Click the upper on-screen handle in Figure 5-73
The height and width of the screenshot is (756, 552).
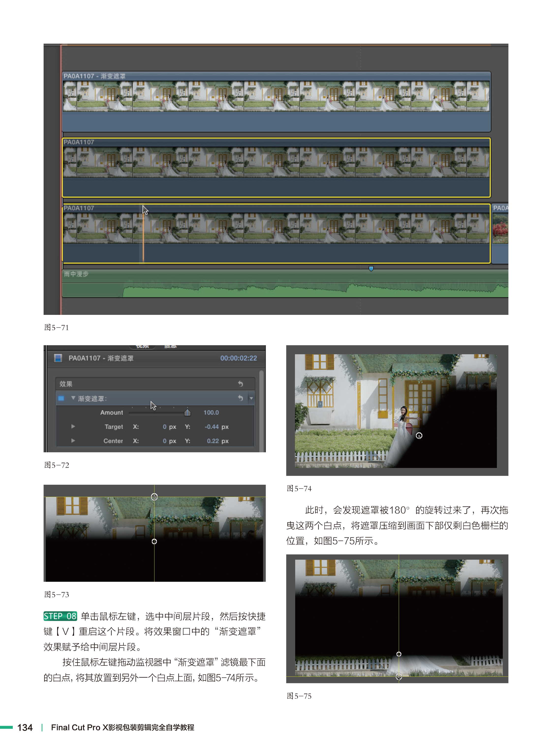[154, 497]
